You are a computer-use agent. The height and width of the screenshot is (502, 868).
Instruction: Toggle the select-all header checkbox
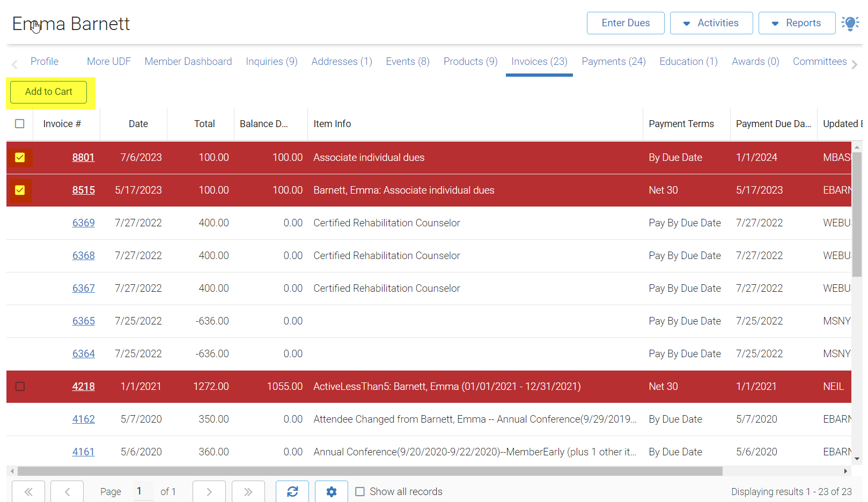tap(20, 124)
